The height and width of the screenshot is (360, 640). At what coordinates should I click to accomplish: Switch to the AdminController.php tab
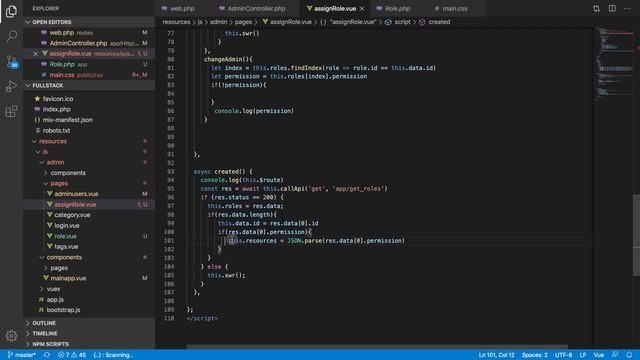(256, 8)
